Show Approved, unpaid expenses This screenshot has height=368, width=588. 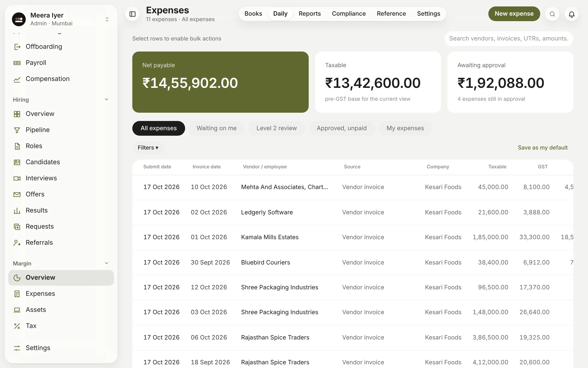(x=342, y=128)
